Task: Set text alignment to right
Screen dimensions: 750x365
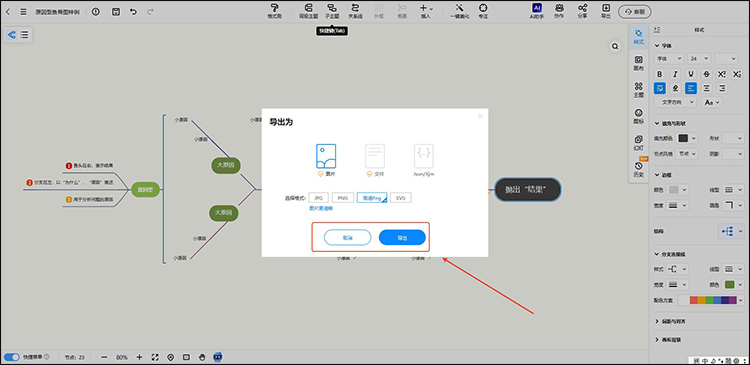Action: point(722,88)
